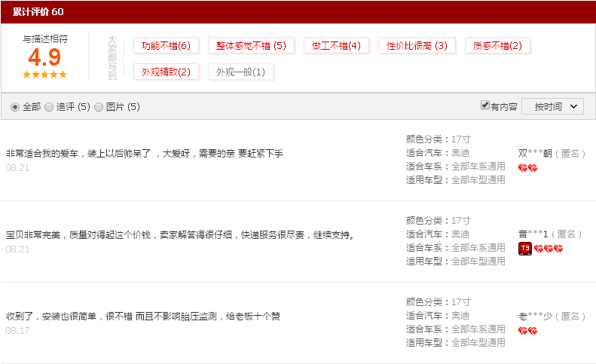Click 适合汽车：奥迪 in the 老***少 review
The height and width of the screenshot is (364, 596).
pos(438,316)
